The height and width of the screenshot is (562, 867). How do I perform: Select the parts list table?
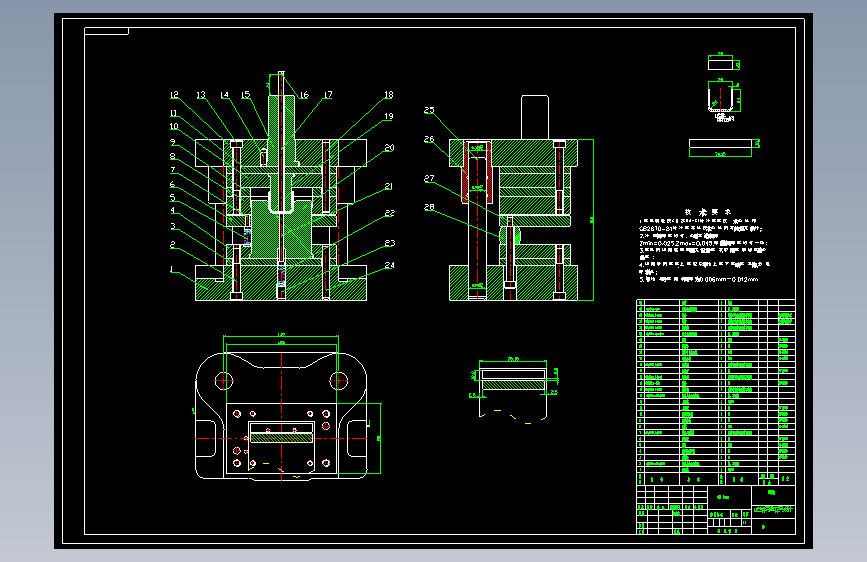tap(716, 392)
